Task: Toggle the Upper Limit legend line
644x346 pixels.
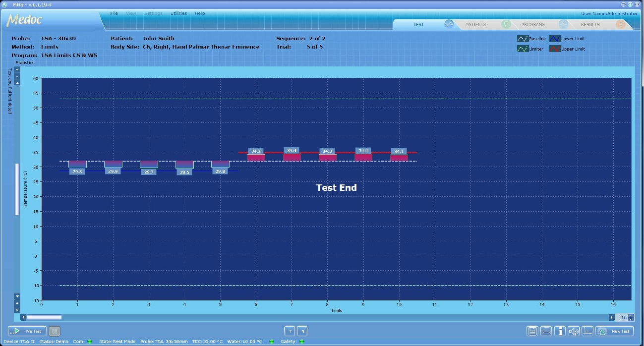Action: (x=555, y=49)
